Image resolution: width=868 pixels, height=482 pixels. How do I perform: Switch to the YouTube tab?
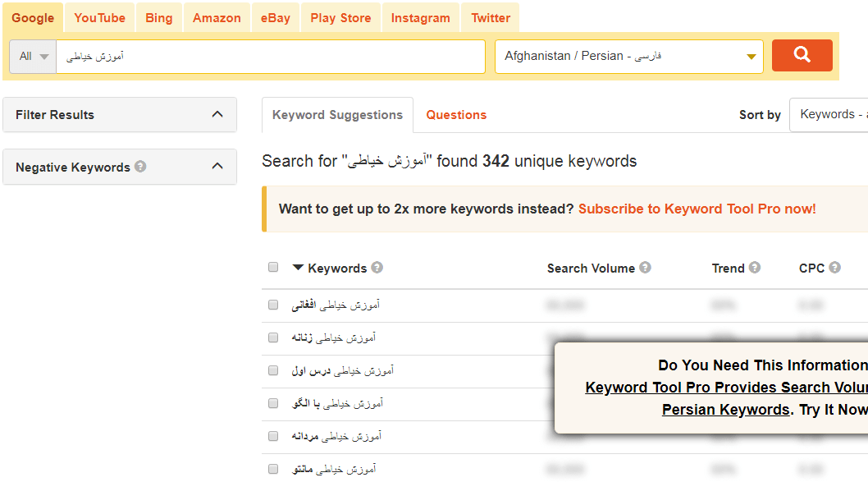99,17
